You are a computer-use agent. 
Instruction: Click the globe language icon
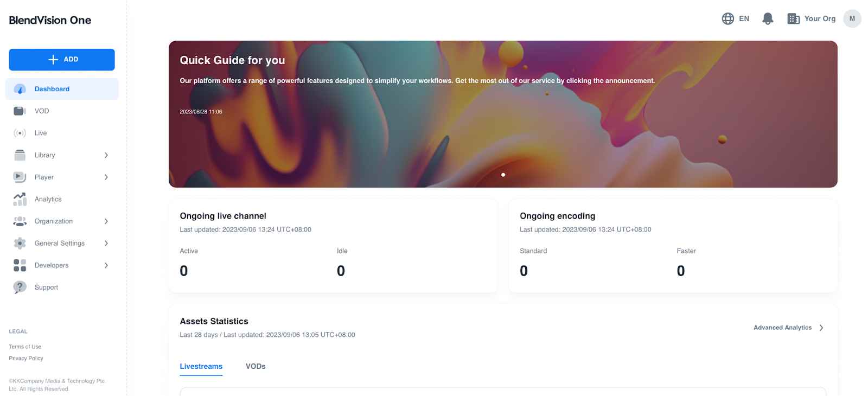coord(728,19)
